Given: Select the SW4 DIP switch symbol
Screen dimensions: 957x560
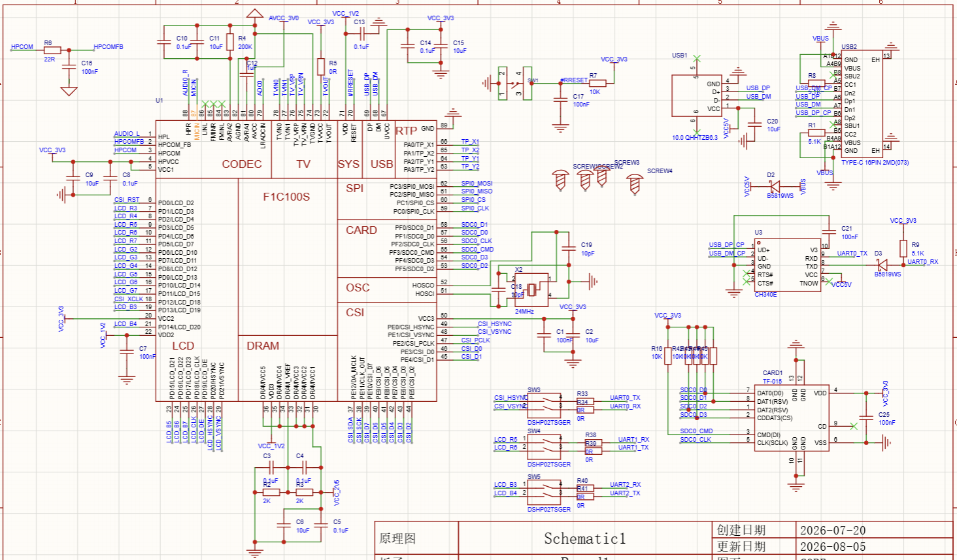Looking at the screenshot, I should coord(544,448).
